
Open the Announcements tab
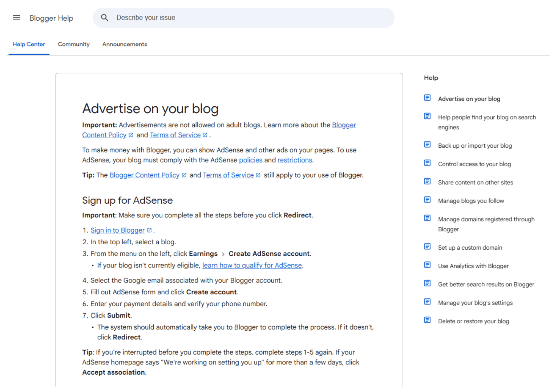tap(125, 44)
